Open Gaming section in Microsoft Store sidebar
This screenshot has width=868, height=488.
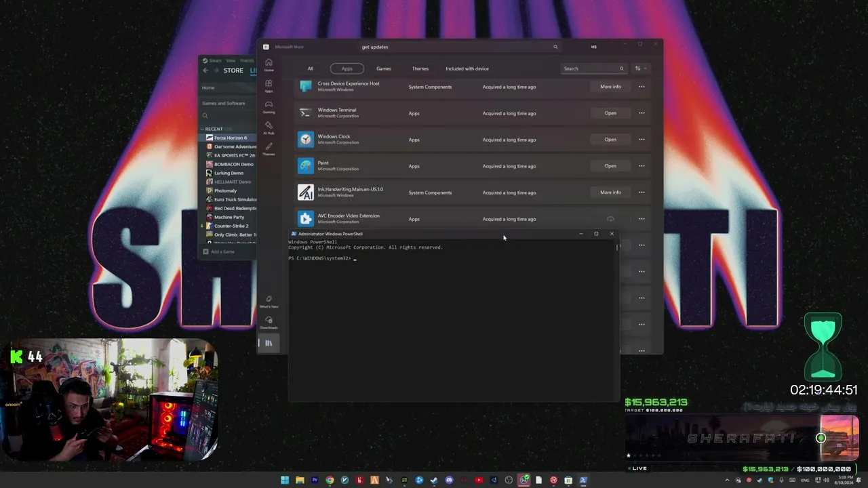269,107
